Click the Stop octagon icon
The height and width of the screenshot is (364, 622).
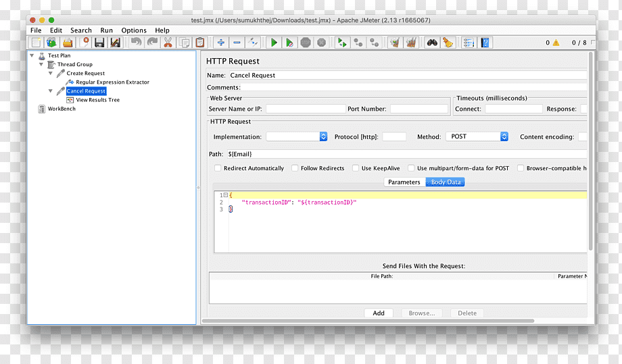click(x=306, y=43)
